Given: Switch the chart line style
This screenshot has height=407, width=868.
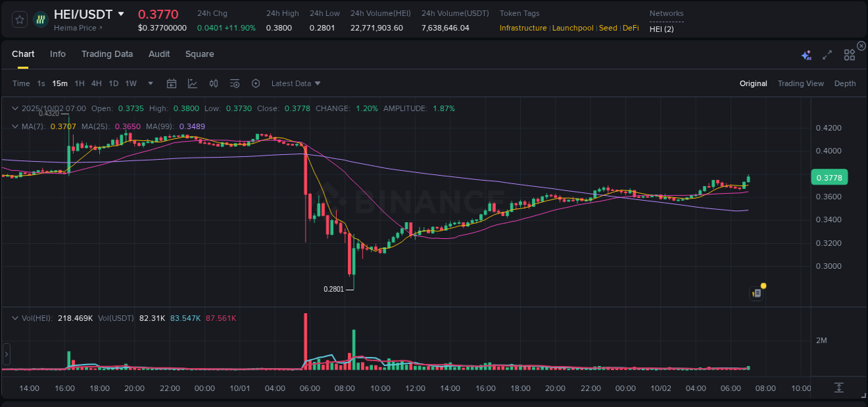Looking at the screenshot, I should [x=192, y=83].
